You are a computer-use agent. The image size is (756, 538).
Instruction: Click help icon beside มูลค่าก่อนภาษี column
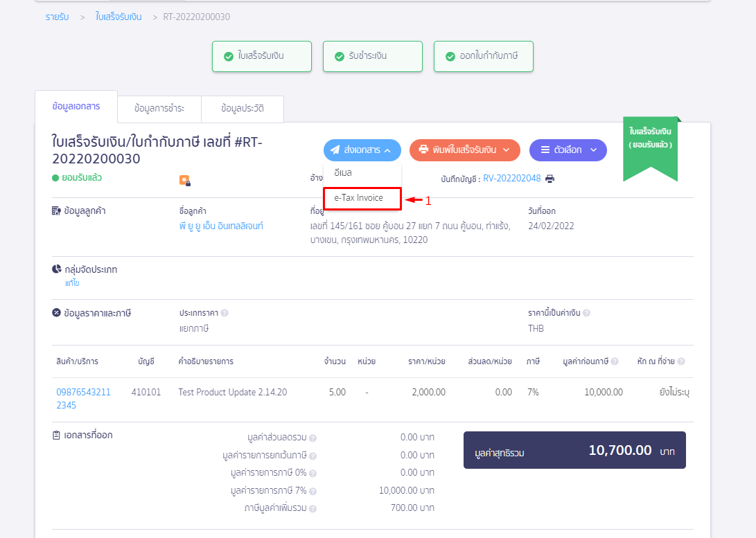click(614, 361)
